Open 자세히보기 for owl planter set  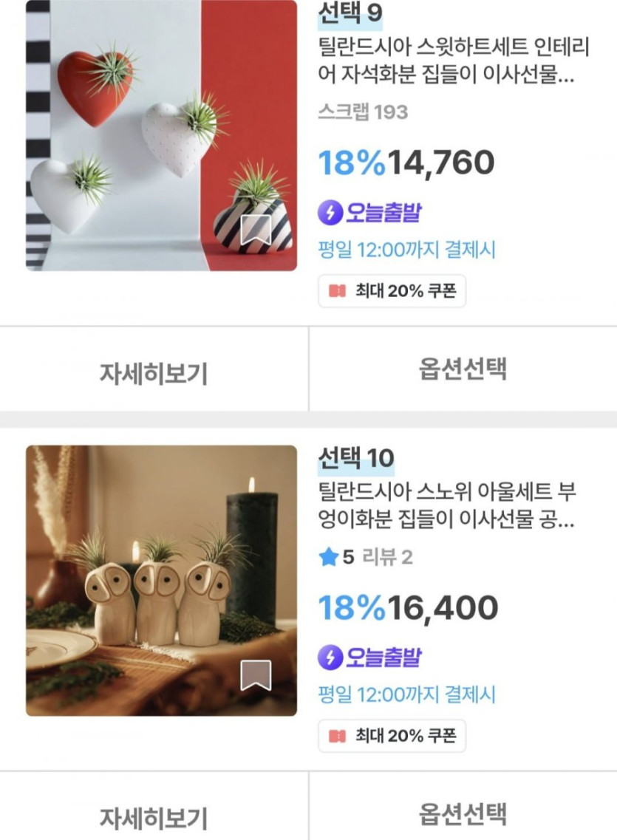coord(154,817)
